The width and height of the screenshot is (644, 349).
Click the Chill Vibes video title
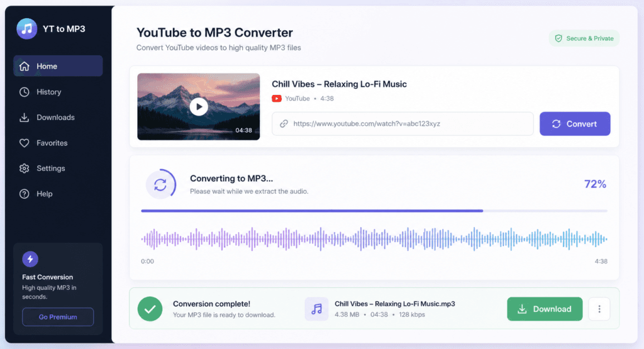339,84
